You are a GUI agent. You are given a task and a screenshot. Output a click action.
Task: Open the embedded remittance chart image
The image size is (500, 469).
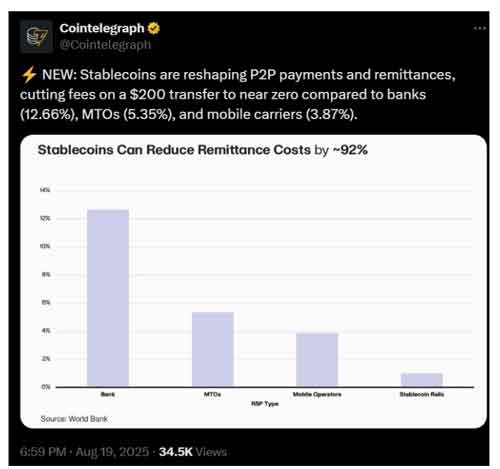253,281
